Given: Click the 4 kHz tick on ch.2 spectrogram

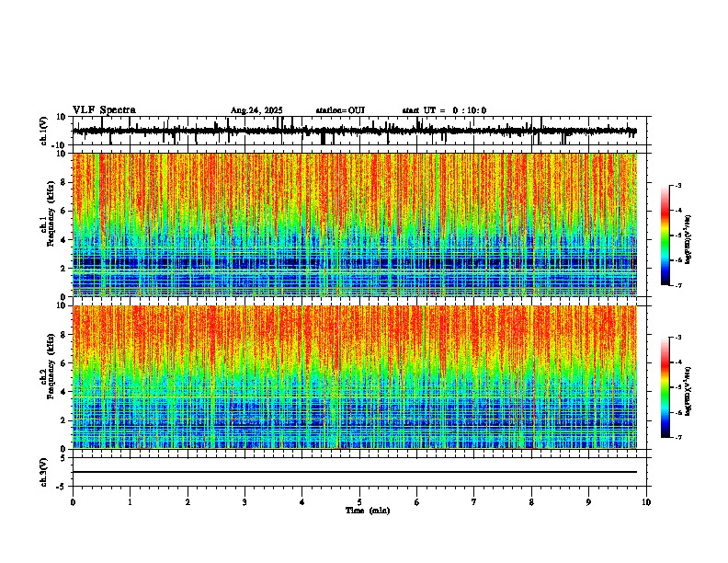Looking at the screenshot, I should (63, 392).
